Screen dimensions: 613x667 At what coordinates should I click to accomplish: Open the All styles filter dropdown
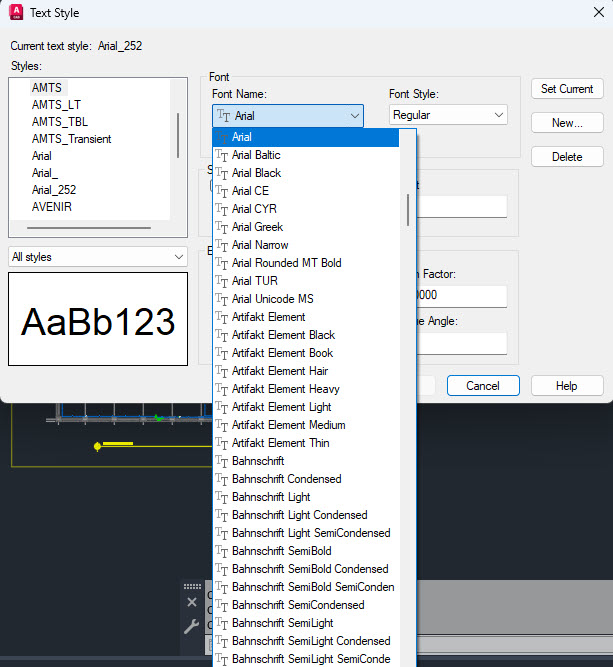point(98,257)
